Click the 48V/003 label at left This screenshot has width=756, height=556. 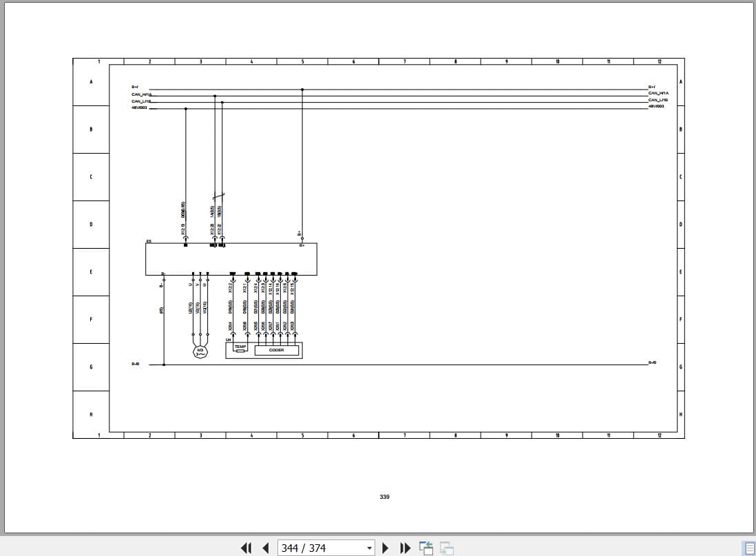pos(139,108)
